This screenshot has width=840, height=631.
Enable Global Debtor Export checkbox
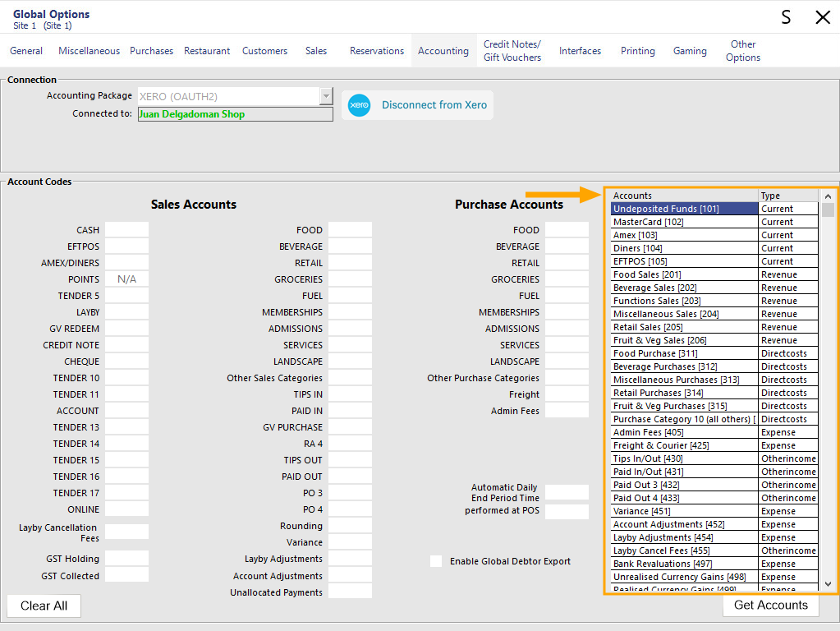(436, 561)
